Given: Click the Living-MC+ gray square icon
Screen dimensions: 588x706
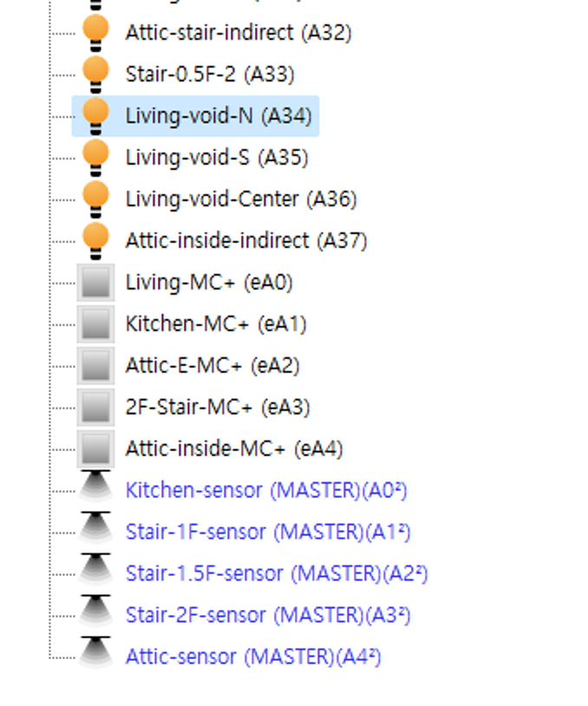Looking at the screenshot, I should click(x=95, y=283).
